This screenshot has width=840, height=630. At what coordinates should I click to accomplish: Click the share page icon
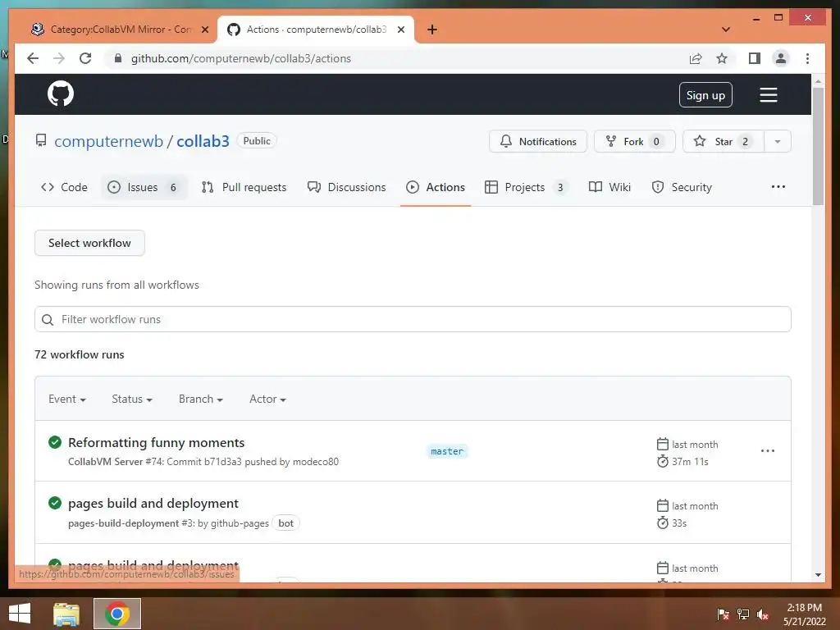coord(696,58)
